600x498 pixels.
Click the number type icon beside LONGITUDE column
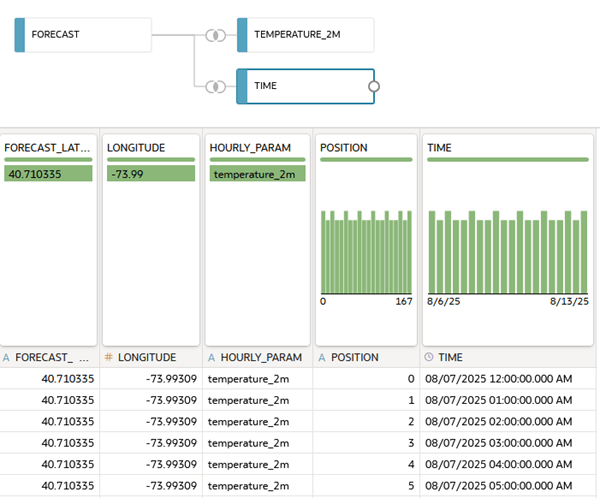(x=109, y=357)
